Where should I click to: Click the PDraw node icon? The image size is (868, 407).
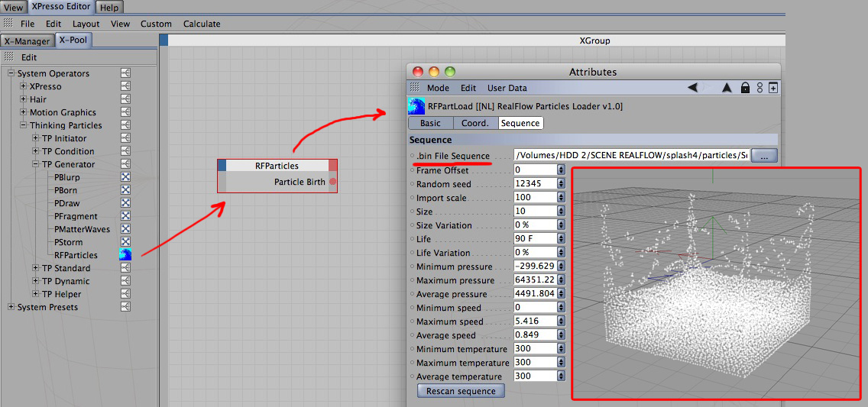(x=125, y=203)
